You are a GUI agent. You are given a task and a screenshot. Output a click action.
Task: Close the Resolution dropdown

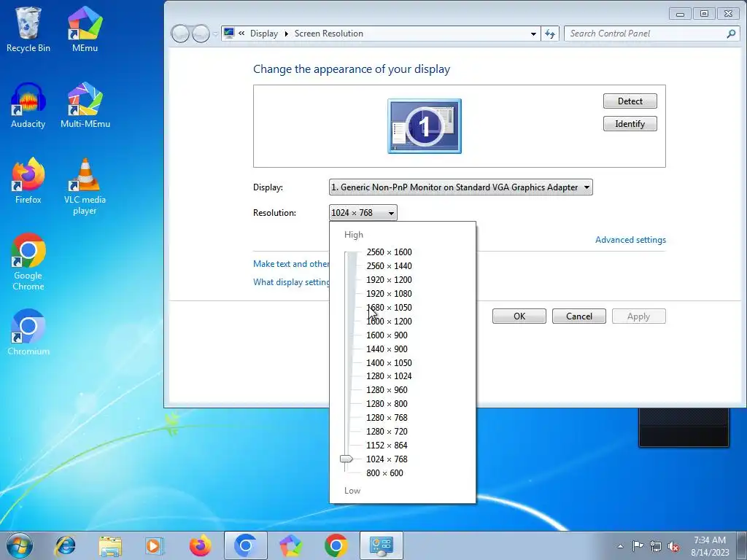point(363,213)
